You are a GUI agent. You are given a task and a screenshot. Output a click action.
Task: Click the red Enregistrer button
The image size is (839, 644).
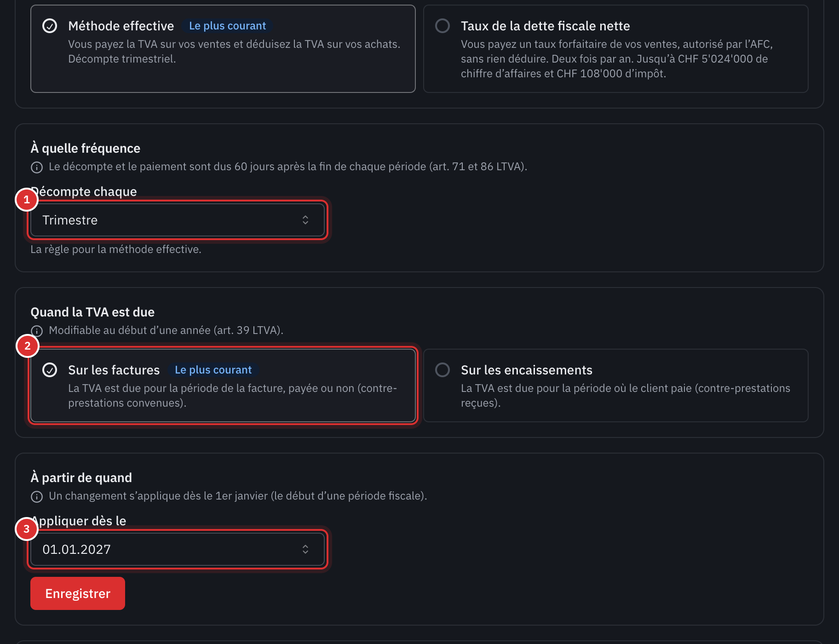pos(78,593)
